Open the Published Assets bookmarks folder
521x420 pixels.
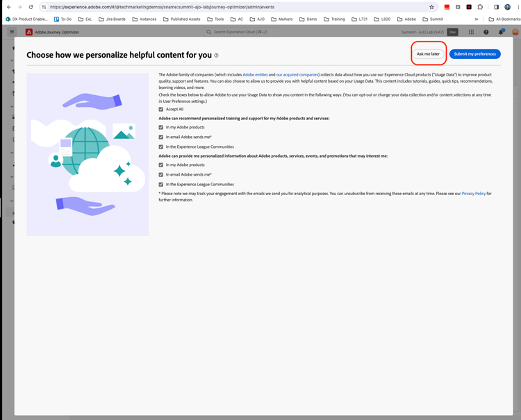pos(182,19)
